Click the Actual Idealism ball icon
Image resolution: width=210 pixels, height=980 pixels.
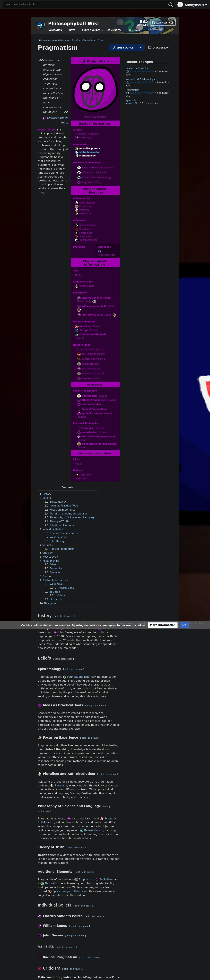(77, 225)
